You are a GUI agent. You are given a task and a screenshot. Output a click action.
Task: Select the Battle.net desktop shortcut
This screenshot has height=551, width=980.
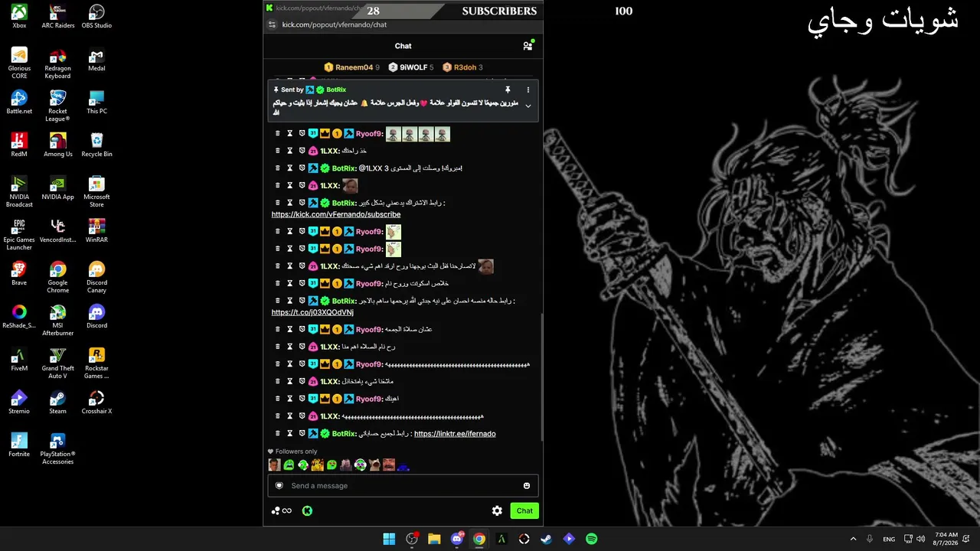click(19, 103)
